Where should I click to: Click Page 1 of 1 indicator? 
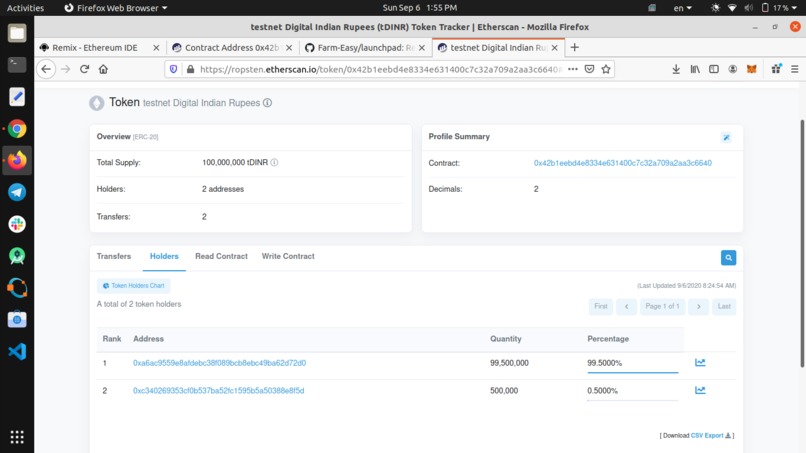coord(662,306)
